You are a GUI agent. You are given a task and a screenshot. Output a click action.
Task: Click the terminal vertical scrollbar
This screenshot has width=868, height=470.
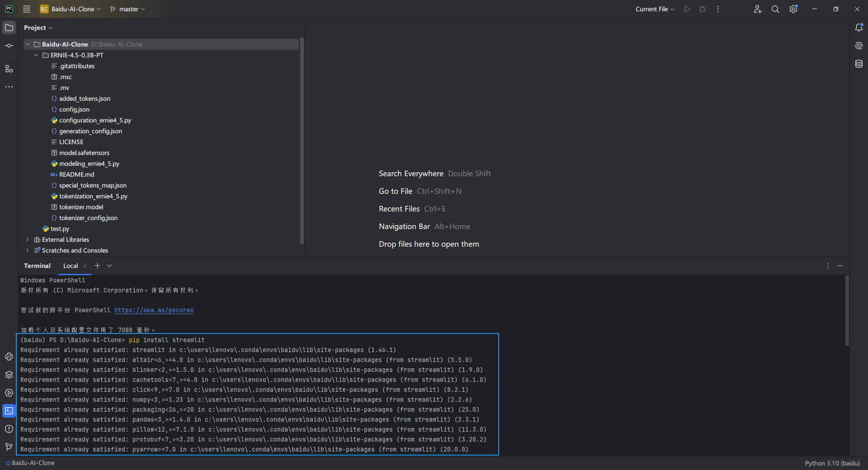click(x=847, y=311)
